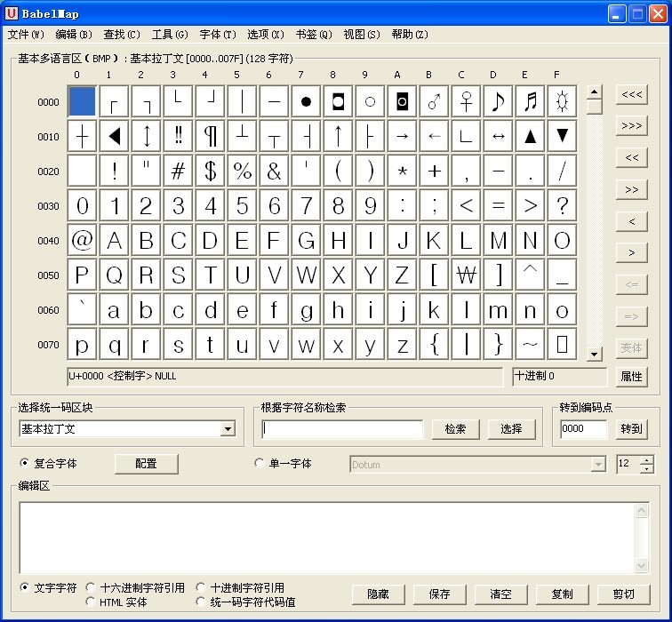Click the dollar sign character cell
This screenshot has width=672, height=622.
point(210,171)
